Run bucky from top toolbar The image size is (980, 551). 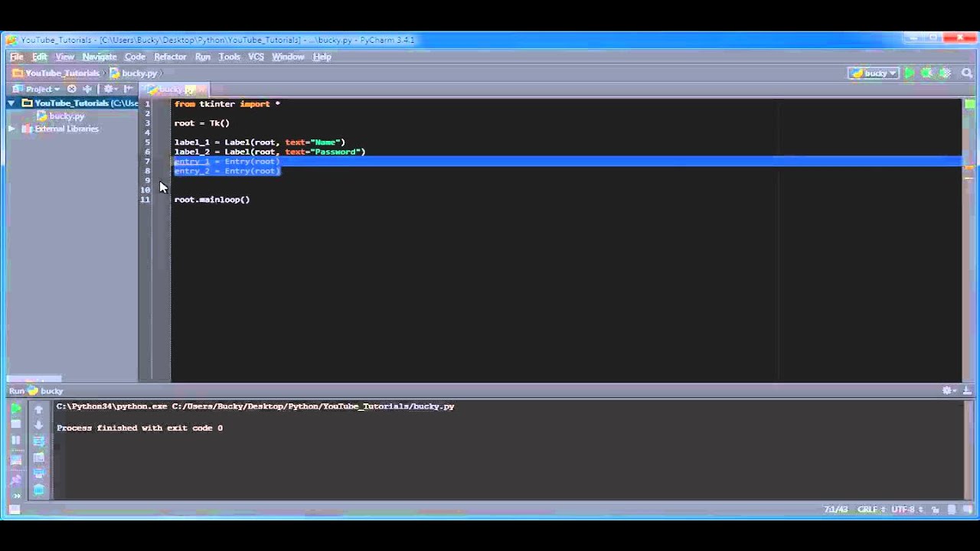coord(910,73)
